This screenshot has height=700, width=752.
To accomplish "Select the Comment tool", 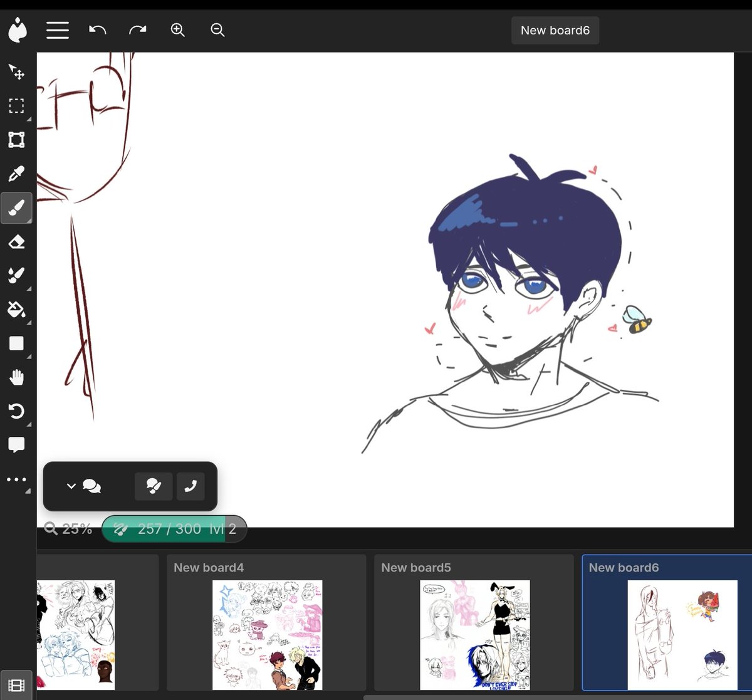I will 17,445.
